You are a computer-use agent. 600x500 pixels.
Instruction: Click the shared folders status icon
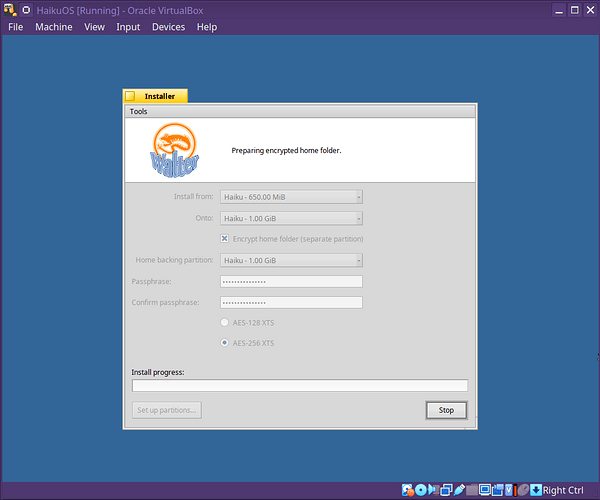point(472,490)
